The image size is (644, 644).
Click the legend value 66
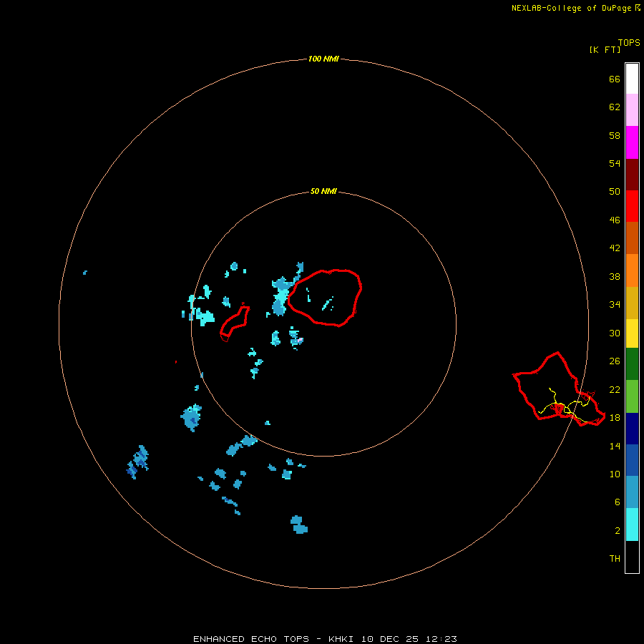tap(615, 79)
